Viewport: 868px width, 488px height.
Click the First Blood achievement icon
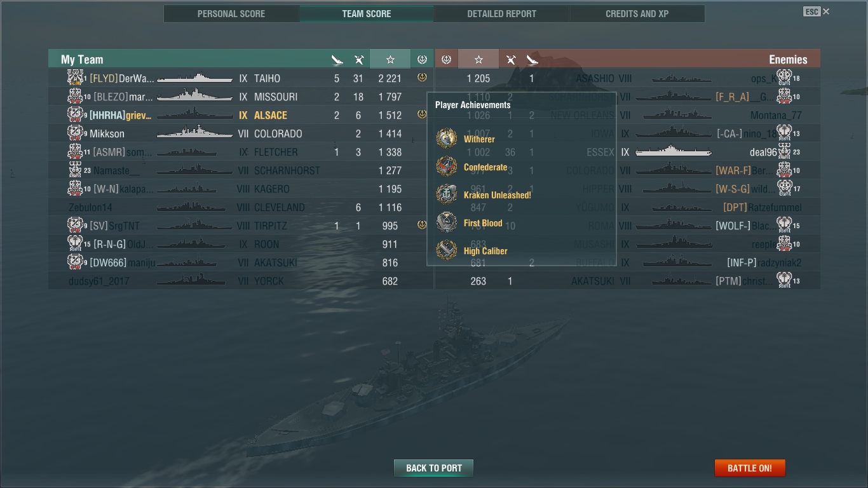click(x=447, y=222)
